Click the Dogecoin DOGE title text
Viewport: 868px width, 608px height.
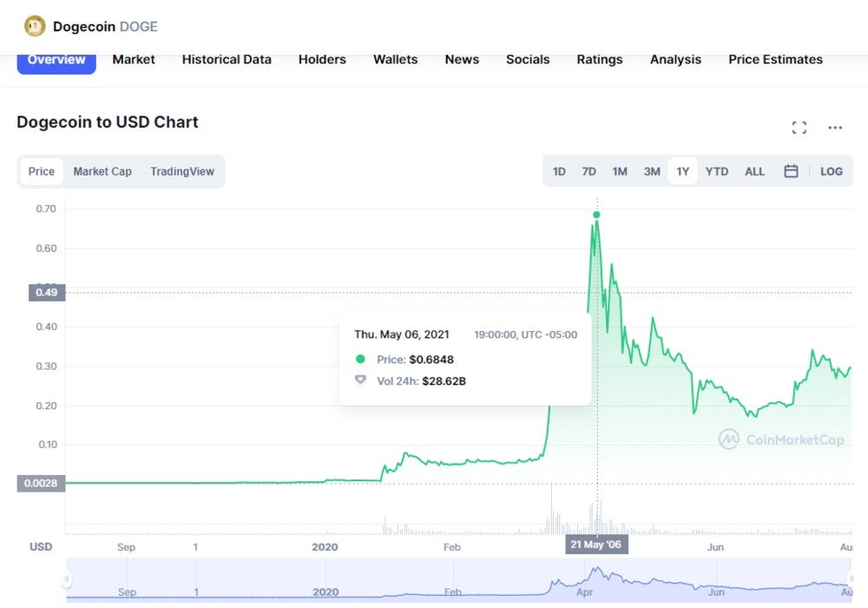105,27
